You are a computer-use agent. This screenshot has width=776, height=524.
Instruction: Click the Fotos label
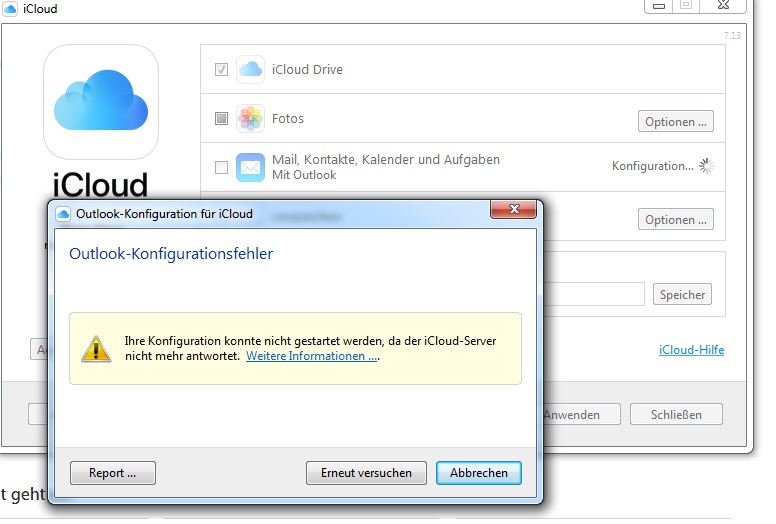pos(288,119)
